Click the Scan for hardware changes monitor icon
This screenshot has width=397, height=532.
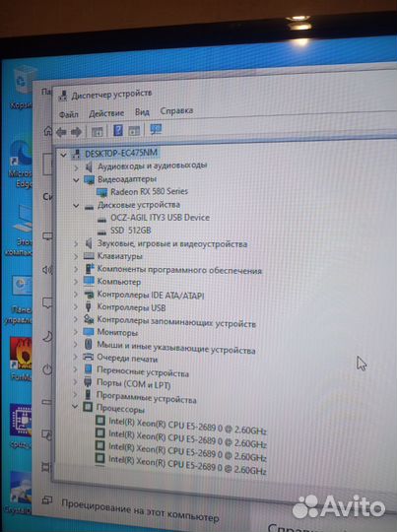coord(156,129)
